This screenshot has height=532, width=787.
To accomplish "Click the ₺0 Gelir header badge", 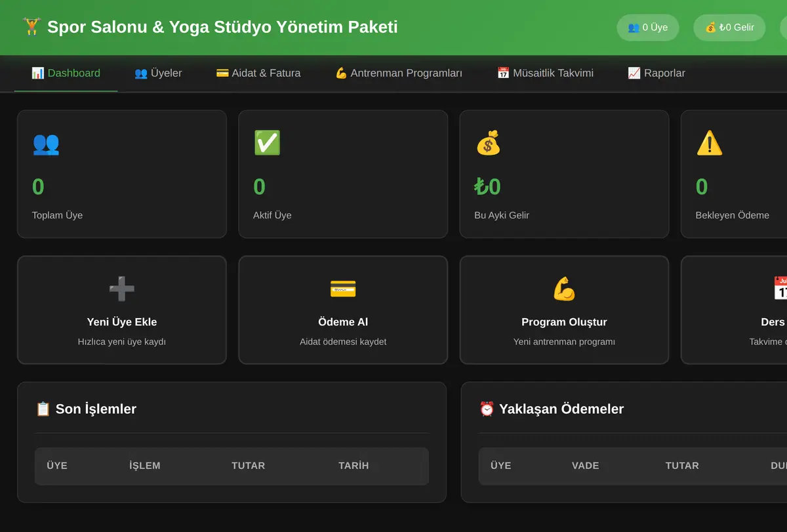I will [730, 28].
